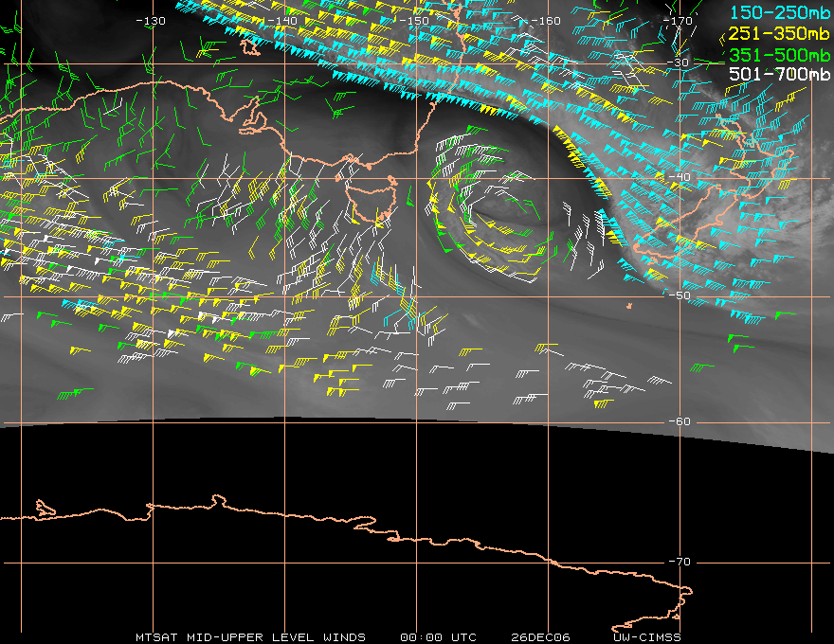This screenshot has height=644, width=834.
Task: Click the -70 latitude label
Action: pos(680,562)
